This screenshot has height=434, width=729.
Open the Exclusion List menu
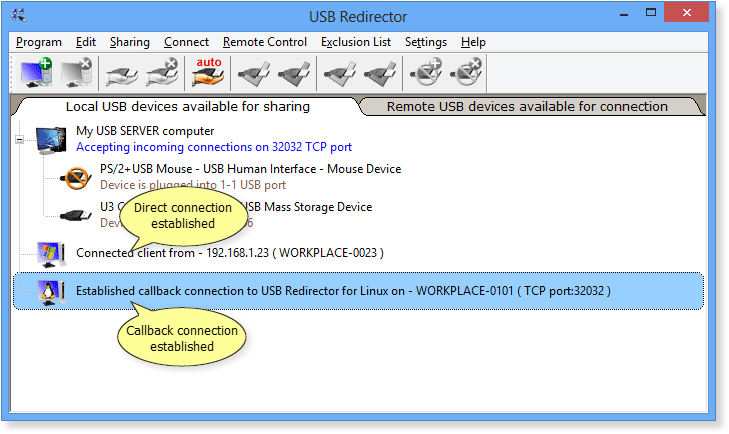pyautogui.click(x=356, y=42)
